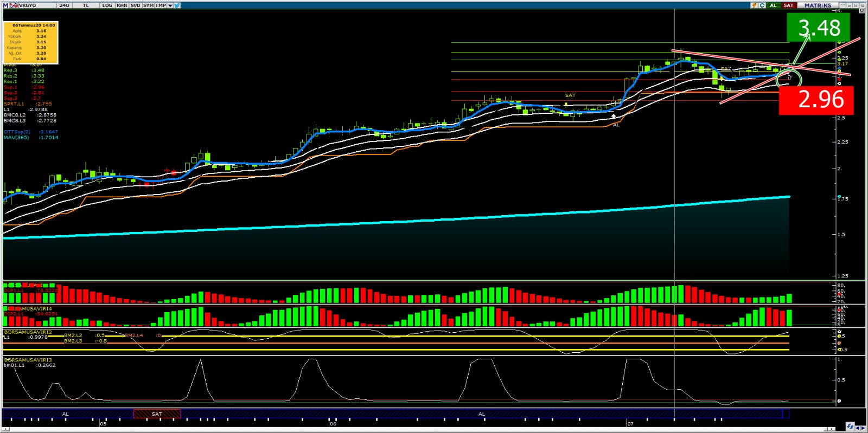868x433 pixels.
Task: Toggle LOG scale on the chart
Action: (x=107, y=5)
